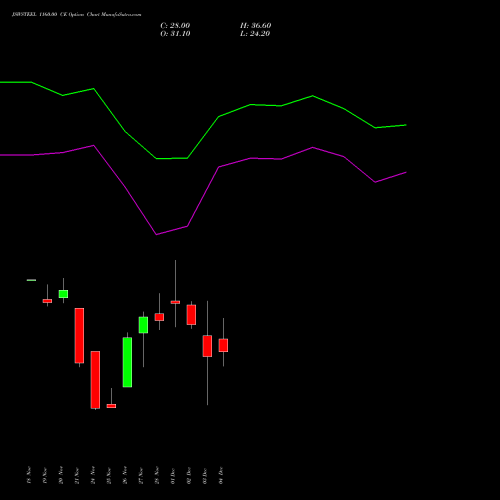
Task: Select the high value H: 36.60
Action: click(x=255, y=26)
